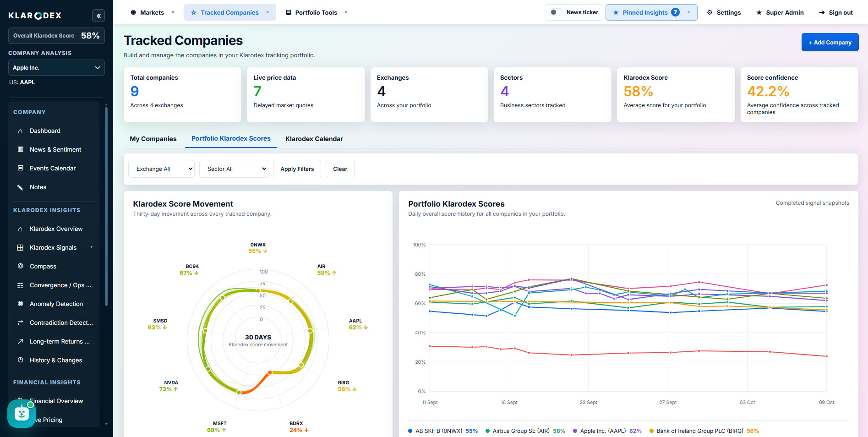Expand the Pinned Insights dropdown

(x=688, y=12)
